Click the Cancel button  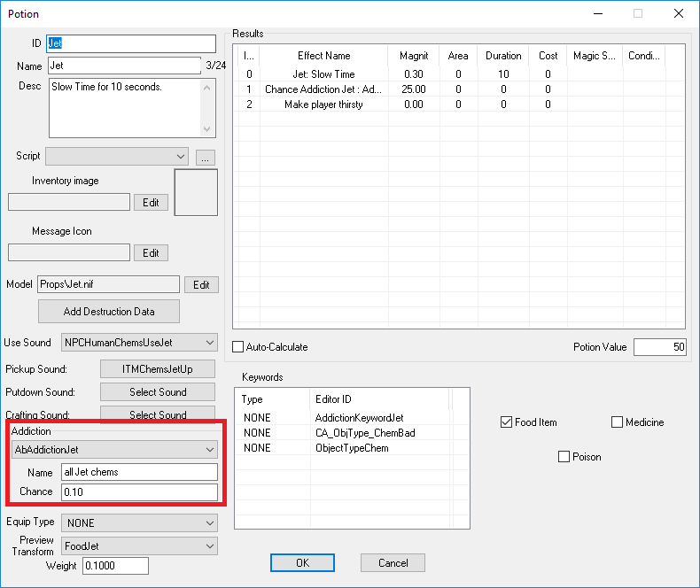point(393,562)
